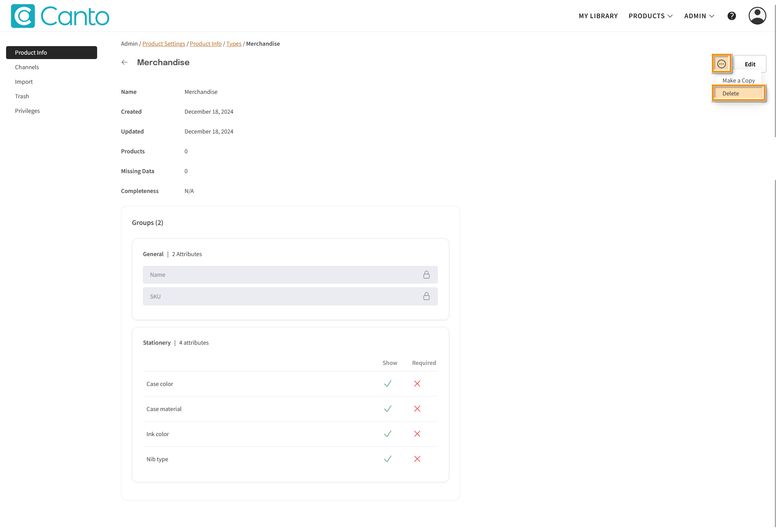Image resolution: width=777 pixels, height=532 pixels.
Task: Click the three-dot more options button
Action: click(x=721, y=64)
